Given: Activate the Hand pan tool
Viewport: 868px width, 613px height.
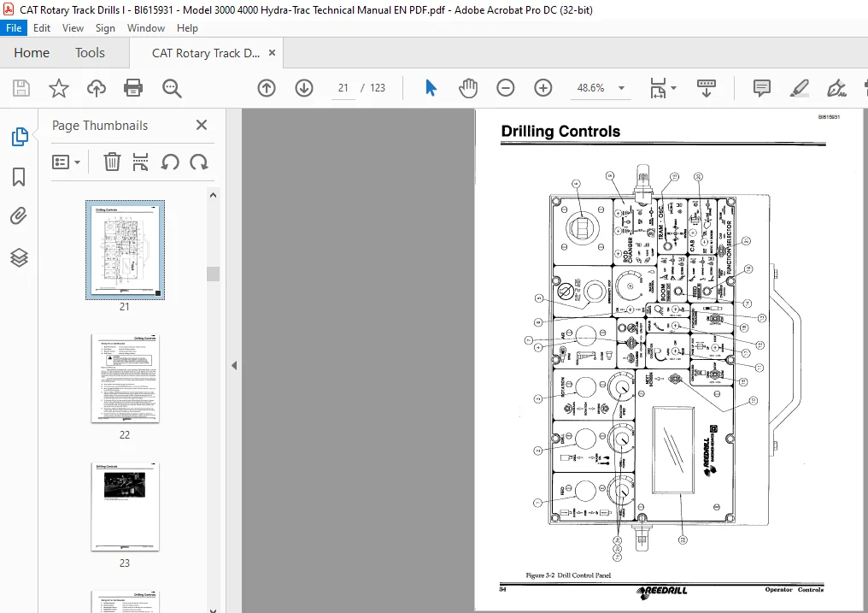Looking at the screenshot, I should tap(468, 88).
